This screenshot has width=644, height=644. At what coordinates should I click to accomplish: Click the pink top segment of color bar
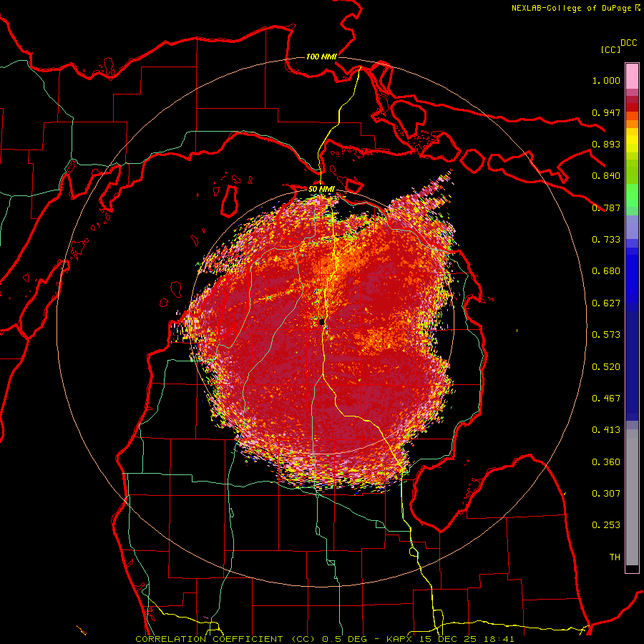(x=632, y=77)
